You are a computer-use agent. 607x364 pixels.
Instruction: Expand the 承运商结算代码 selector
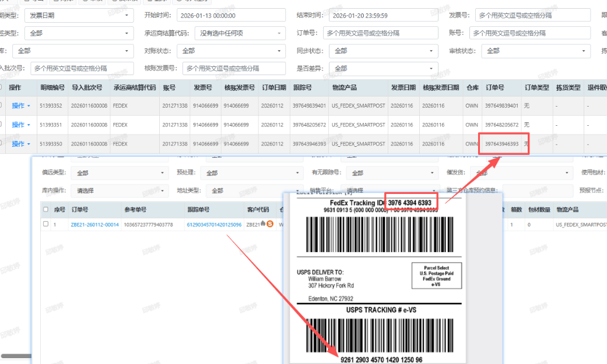[239, 33]
